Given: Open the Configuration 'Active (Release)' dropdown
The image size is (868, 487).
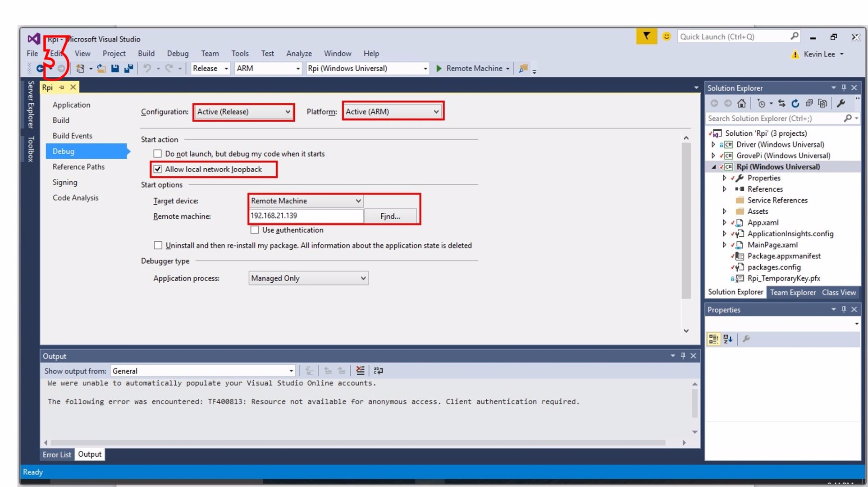Looking at the screenshot, I should [x=244, y=112].
